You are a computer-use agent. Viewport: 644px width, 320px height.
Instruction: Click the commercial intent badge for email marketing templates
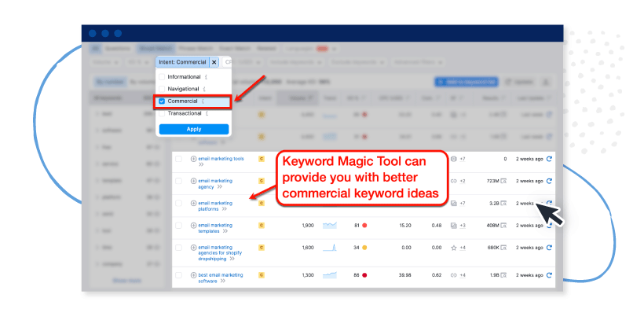tap(261, 226)
